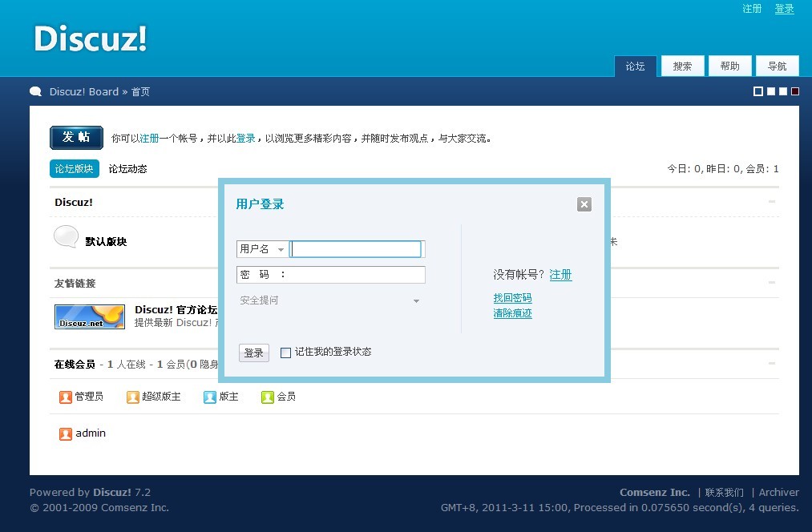Click the 登录 button in dialog
This screenshot has width=812, height=532.
[x=254, y=353]
